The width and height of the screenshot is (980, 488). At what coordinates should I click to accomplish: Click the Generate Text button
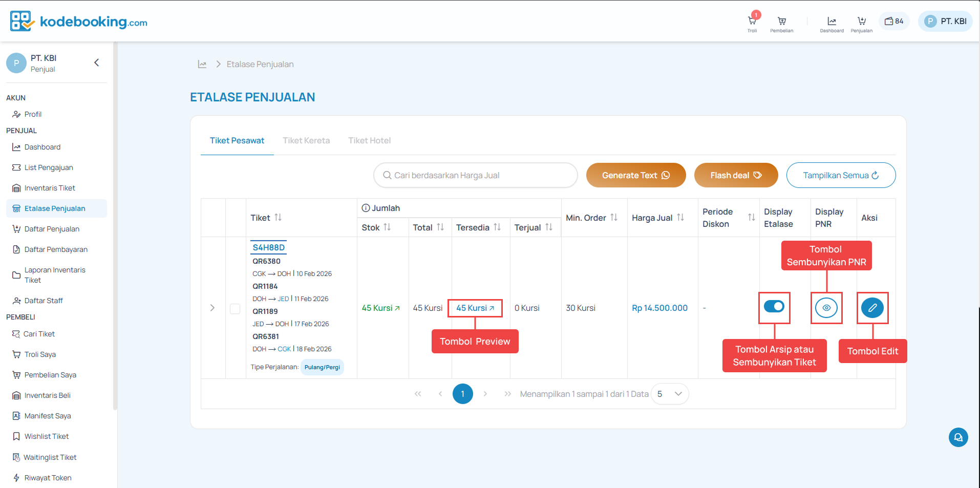tap(635, 175)
